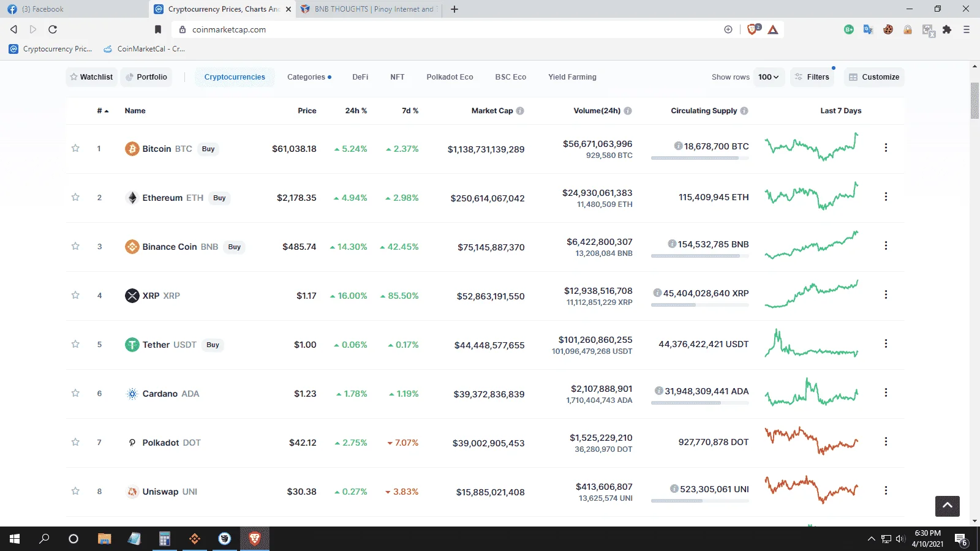Screen dimensions: 980x551
Task: Click the Uniswap logo icon
Action: (x=132, y=492)
